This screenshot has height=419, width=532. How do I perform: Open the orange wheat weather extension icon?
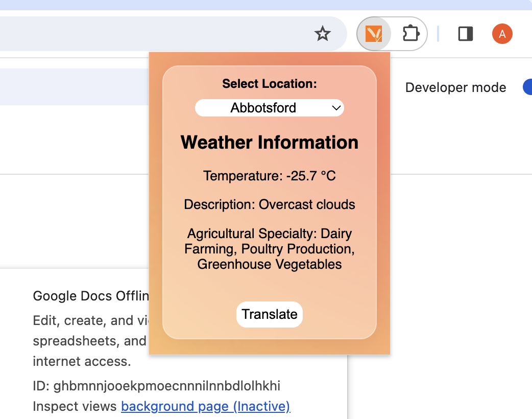(374, 34)
